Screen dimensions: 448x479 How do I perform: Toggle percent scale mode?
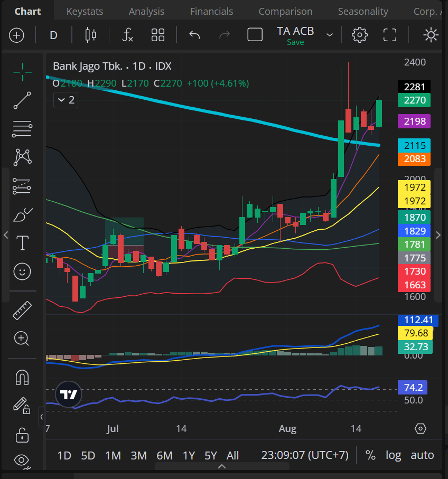click(370, 455)
